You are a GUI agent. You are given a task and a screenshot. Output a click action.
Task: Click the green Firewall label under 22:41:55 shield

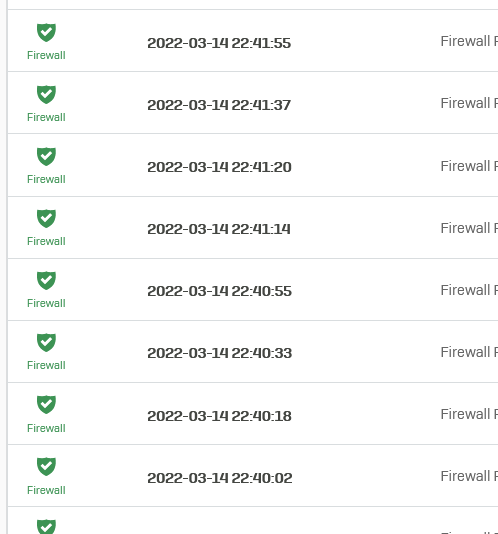[46, 55]
